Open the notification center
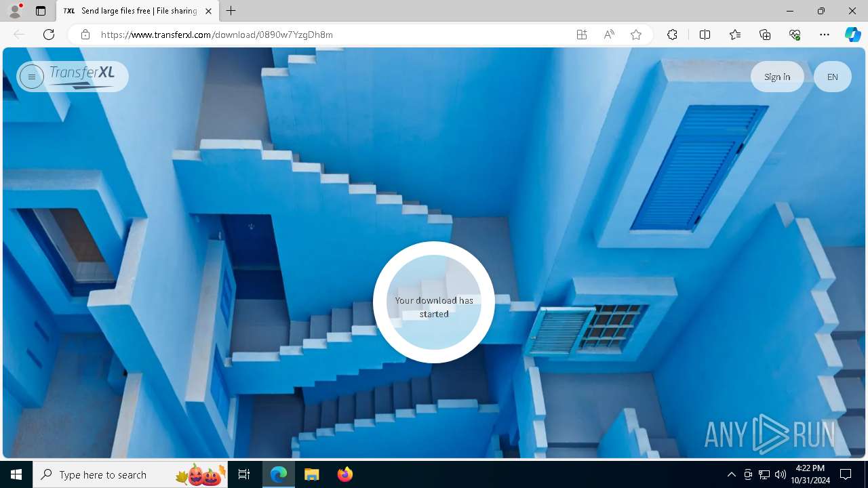The width and height of the screenshot is (868, 488). tap(846, 474)
